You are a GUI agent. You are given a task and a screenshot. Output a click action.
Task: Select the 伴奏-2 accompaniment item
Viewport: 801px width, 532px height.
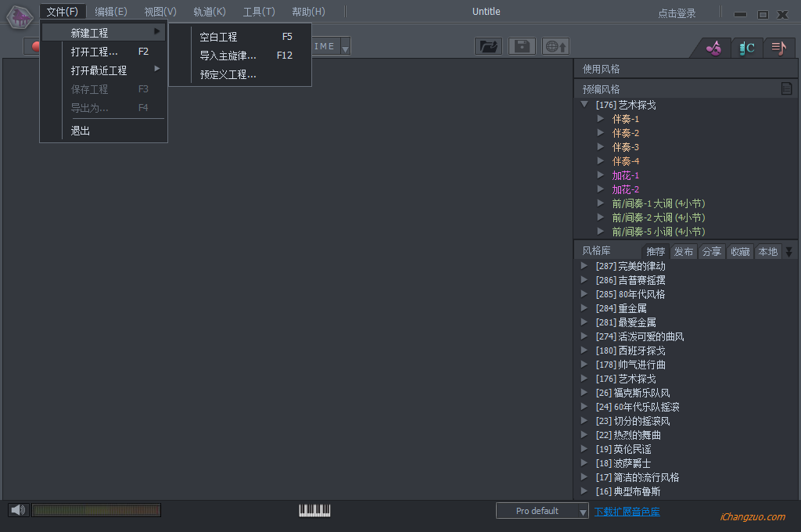pyautogui.click(x=627, y=132)
